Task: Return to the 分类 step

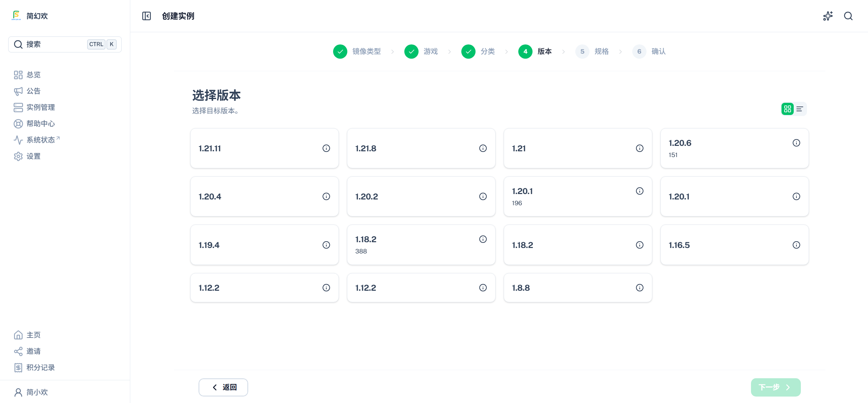Action: point(478,52)
